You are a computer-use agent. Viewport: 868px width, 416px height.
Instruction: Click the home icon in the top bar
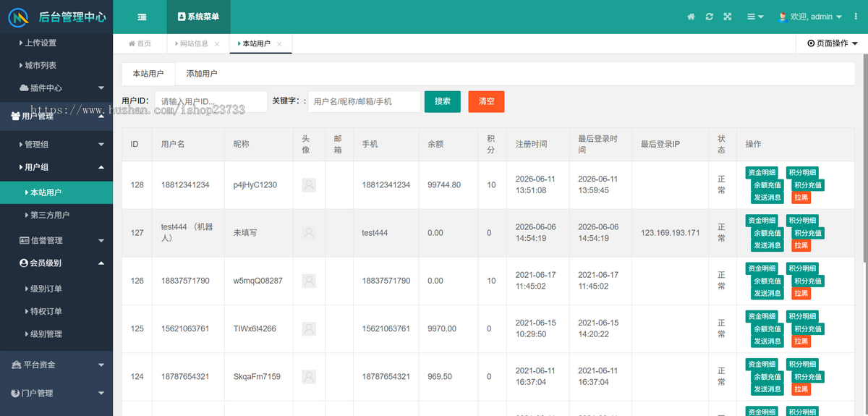coord(691,17)
